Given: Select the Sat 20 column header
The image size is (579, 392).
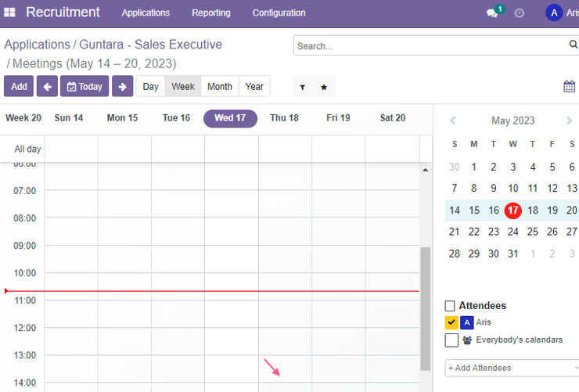Looking at the screenshot, I should click(393, 118).
